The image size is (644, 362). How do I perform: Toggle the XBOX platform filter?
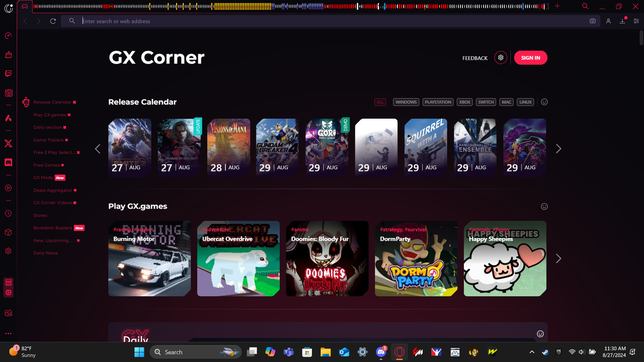(x=465, y=102)
